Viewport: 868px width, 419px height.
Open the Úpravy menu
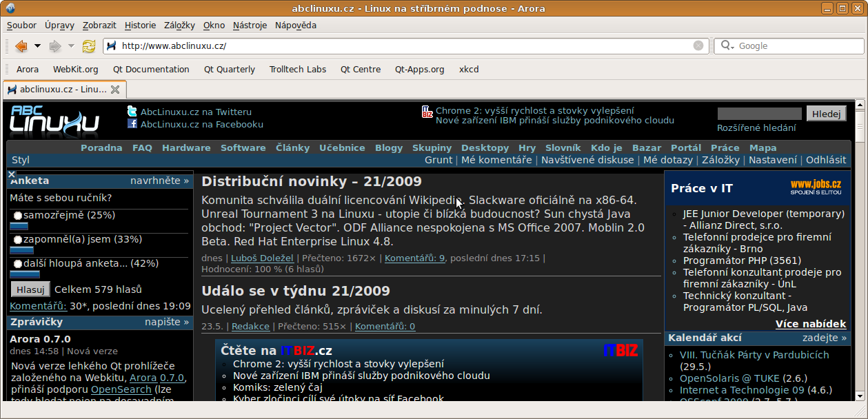pyautogui.click(x=59, y=25)
